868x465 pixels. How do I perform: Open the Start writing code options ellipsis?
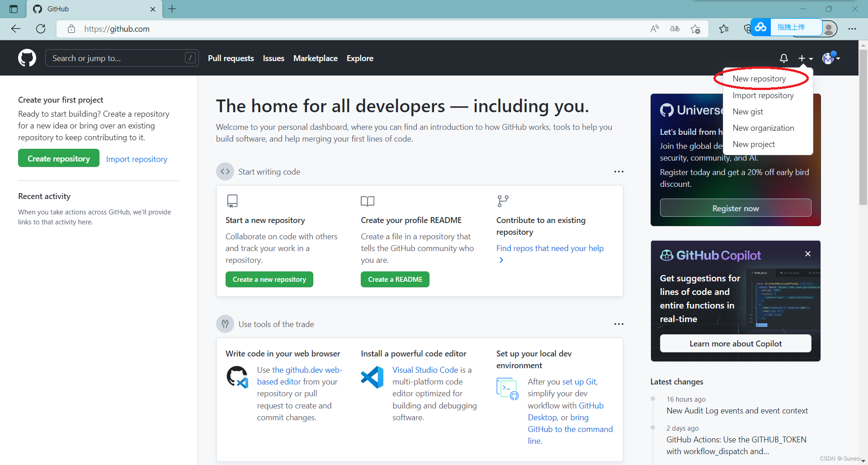click(x=619, y=171)
